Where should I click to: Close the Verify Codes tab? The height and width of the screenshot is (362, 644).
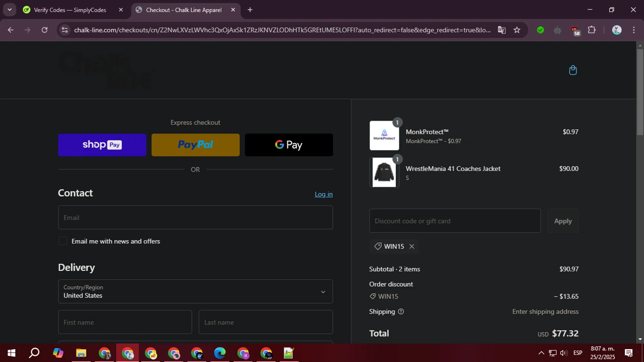click(121, 10)
